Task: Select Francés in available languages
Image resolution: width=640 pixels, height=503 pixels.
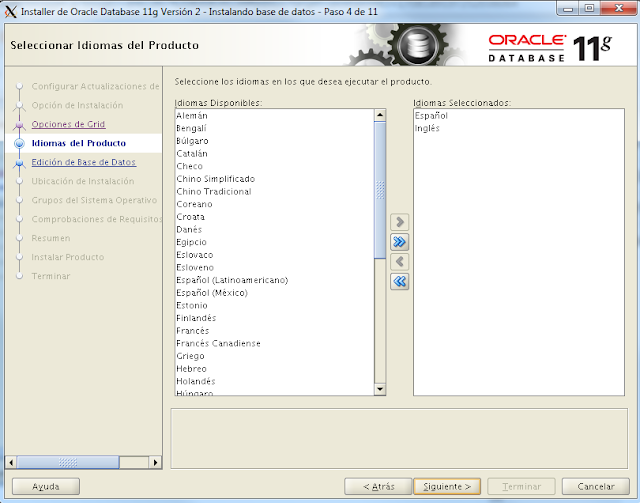Action: (x=274, y=331)
